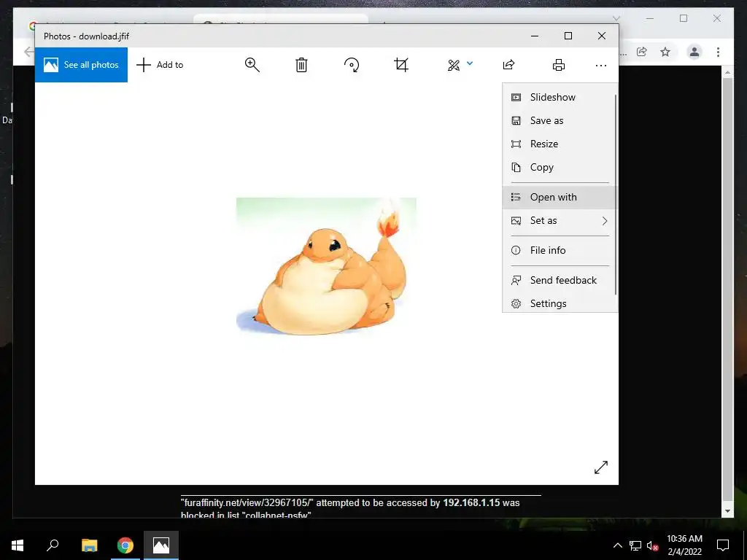Click the Photos - download.jfif title text

click(86, 36)
